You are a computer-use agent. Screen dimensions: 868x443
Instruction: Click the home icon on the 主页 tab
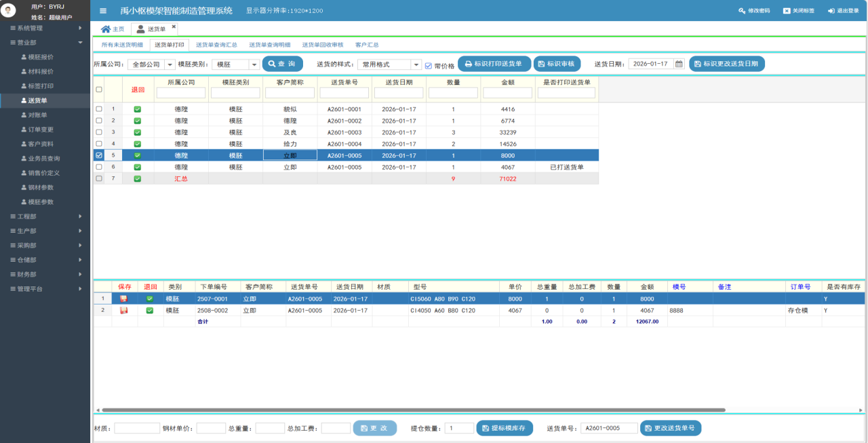click(x=106, y=29)
